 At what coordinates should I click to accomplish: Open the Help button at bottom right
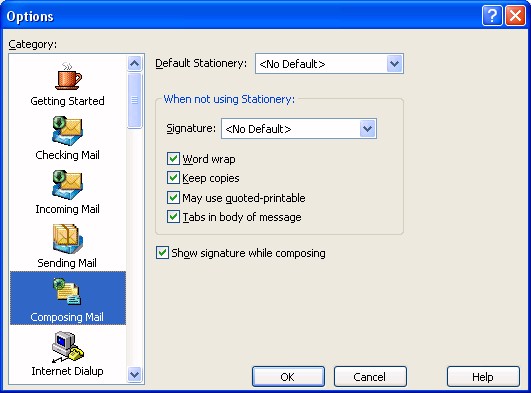483,376
